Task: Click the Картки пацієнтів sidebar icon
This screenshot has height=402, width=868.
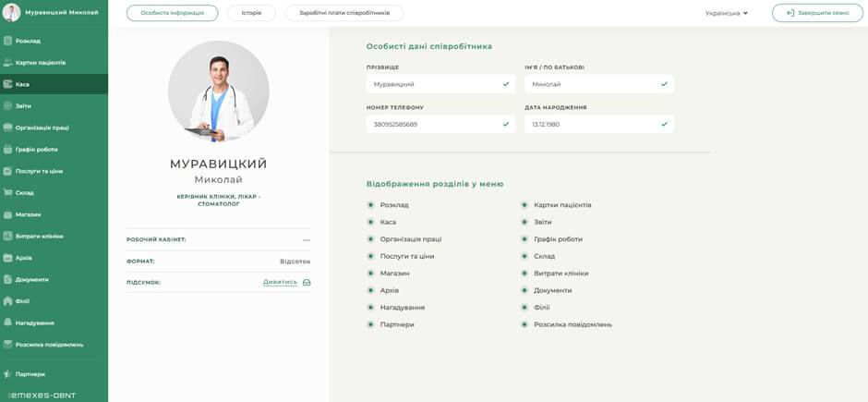Action: pyautogui.click(x=8, y=63)
